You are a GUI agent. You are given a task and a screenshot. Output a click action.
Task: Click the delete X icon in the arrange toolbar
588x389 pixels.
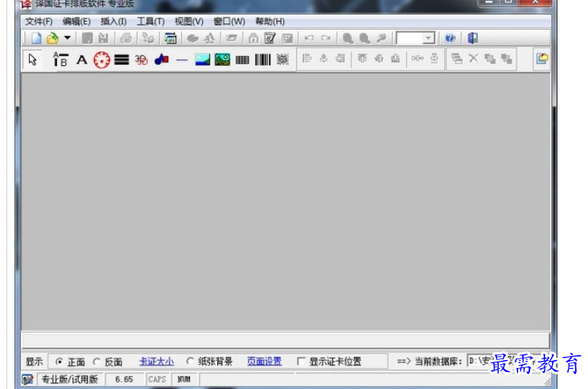coord(474,59)
